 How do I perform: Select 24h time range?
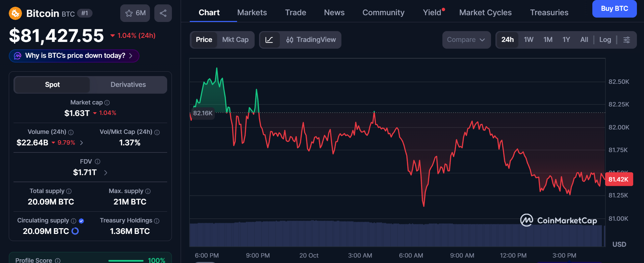(508, 40)
